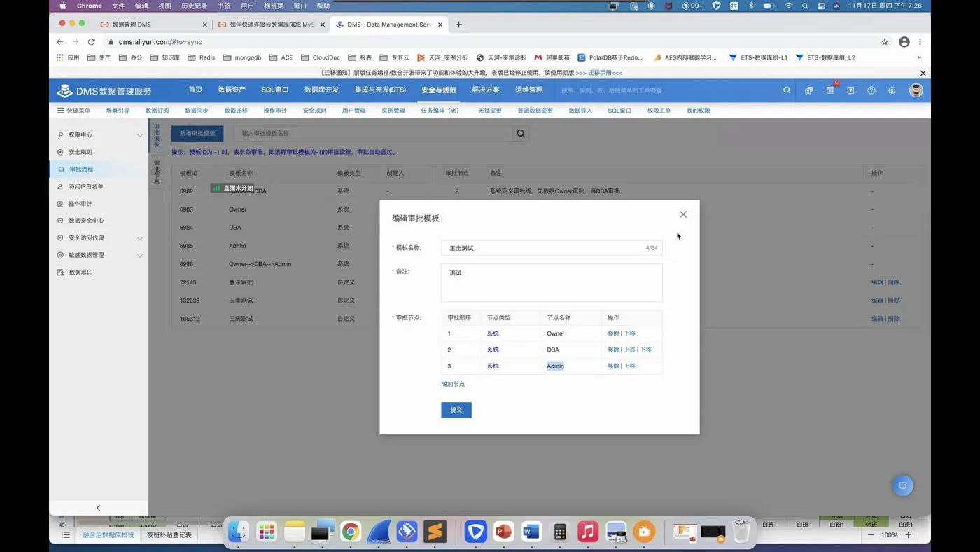
Task: Open PowerPoint from the Dock
Action: 503,532
